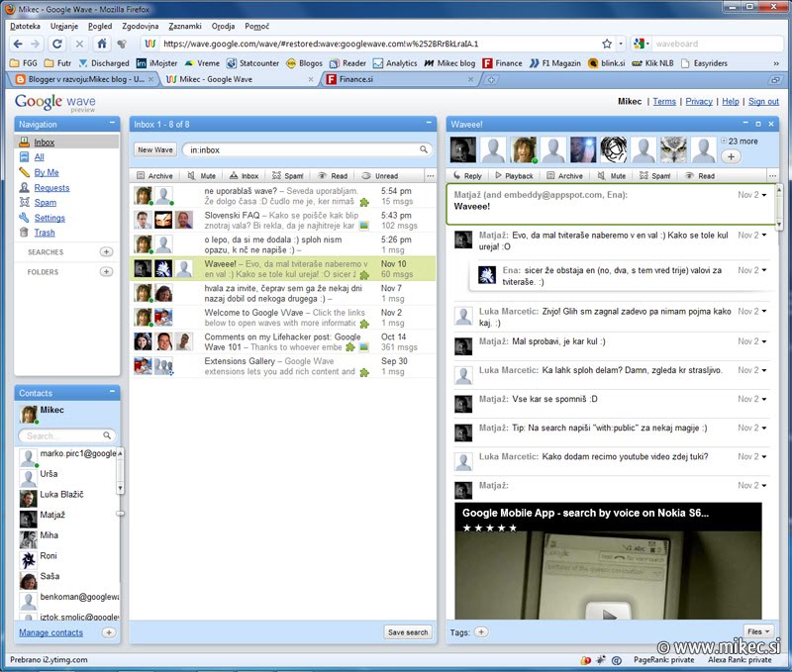792x672 pixels.
Task: Open the Files dropdown
Action: click(758, 631)
